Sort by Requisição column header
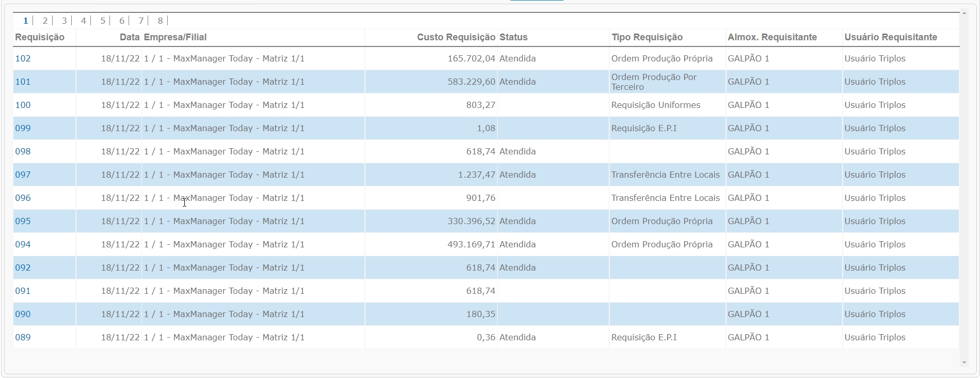 point(40,37)
